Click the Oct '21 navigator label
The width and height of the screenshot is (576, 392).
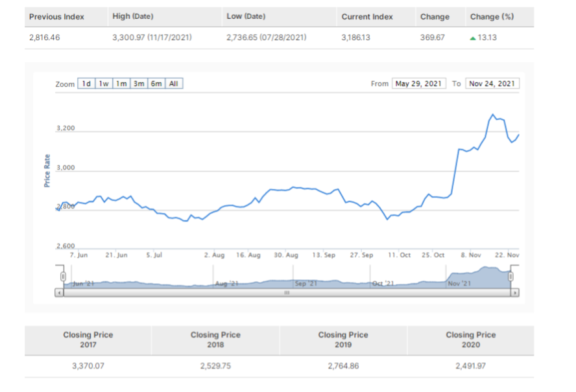click(383, 284)
